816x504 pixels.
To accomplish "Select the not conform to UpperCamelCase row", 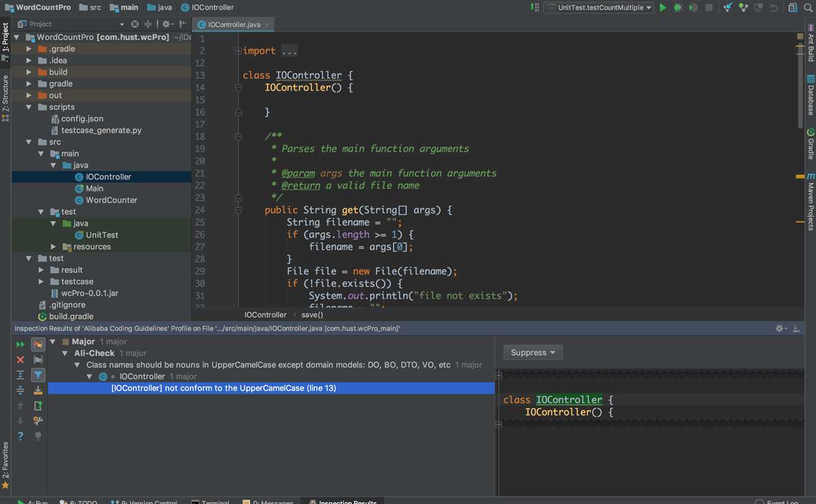I will coord(271,388).
